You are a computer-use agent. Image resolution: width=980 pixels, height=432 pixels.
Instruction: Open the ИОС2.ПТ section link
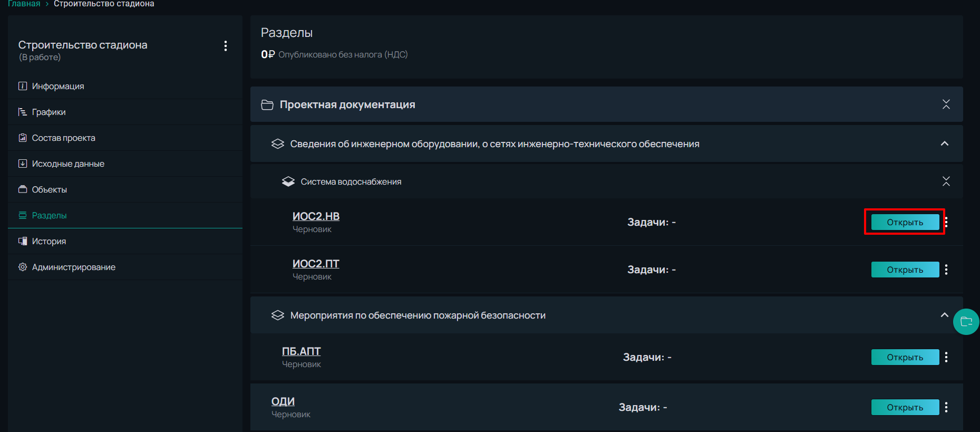[316, 264]
